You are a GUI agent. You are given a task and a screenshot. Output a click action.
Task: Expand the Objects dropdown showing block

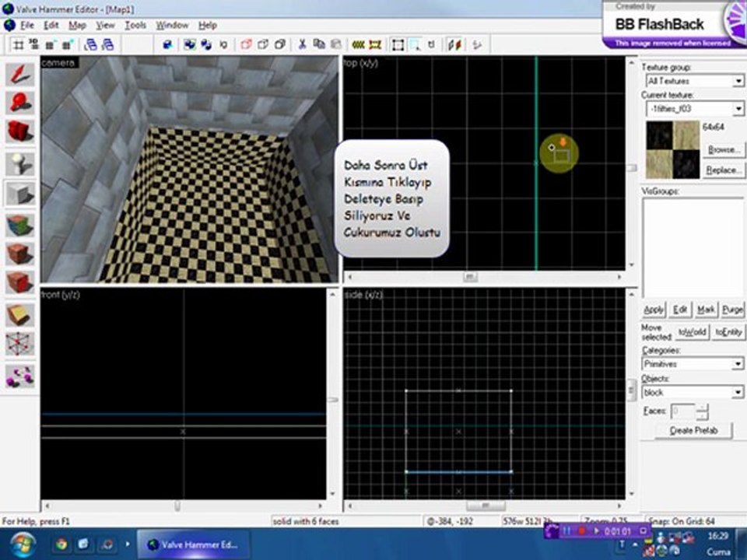pos(738,393)
